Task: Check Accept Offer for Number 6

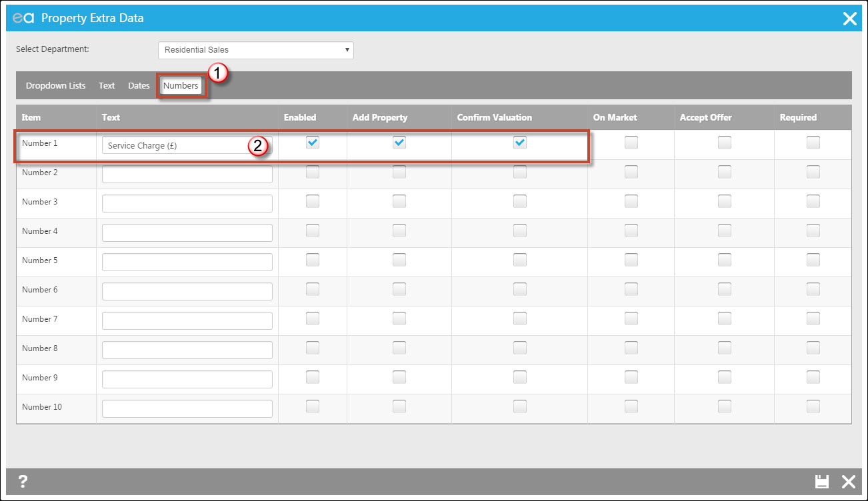Action: pyautogui.click(x=725, y=289)
